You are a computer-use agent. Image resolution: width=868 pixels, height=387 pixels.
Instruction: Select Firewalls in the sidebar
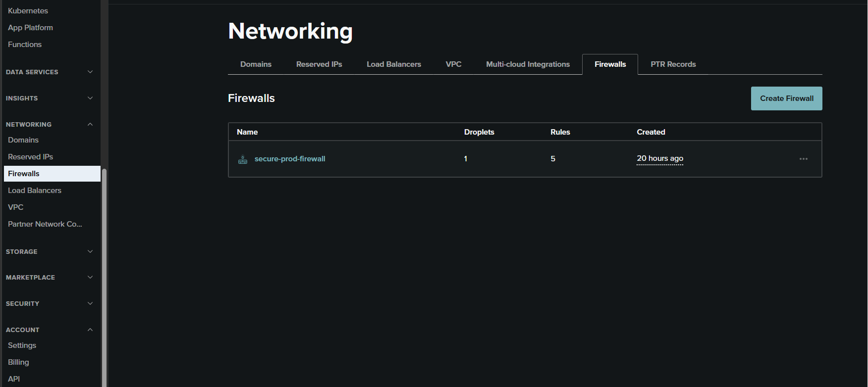[x=52, y=174]
